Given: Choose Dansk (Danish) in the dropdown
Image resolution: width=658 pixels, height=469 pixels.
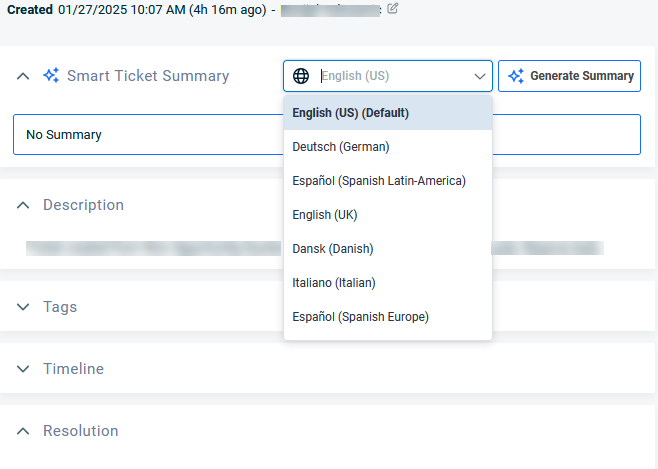Looking at the screenshot, I should click(x=332, y=249).
